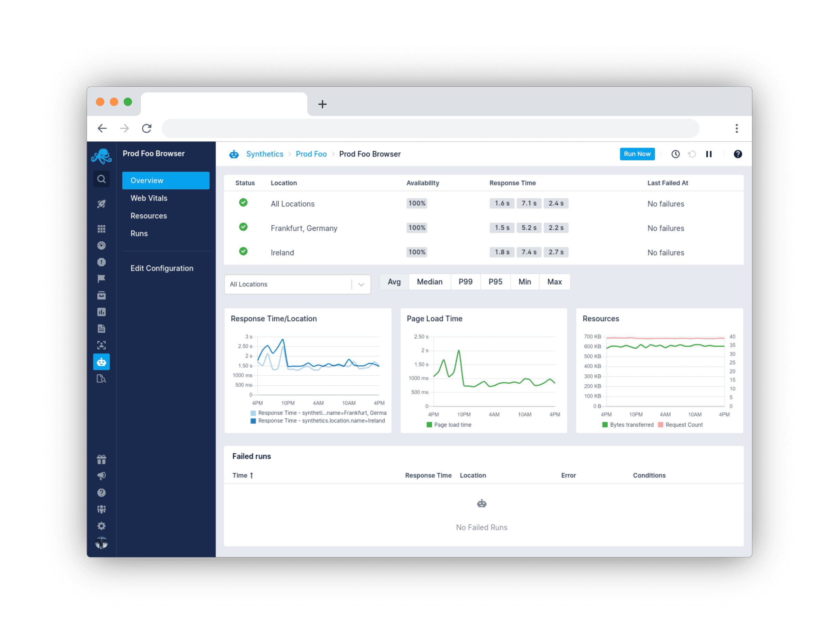
Task: Open the Web Vitals menu item
Action: (x=149, y=198)
